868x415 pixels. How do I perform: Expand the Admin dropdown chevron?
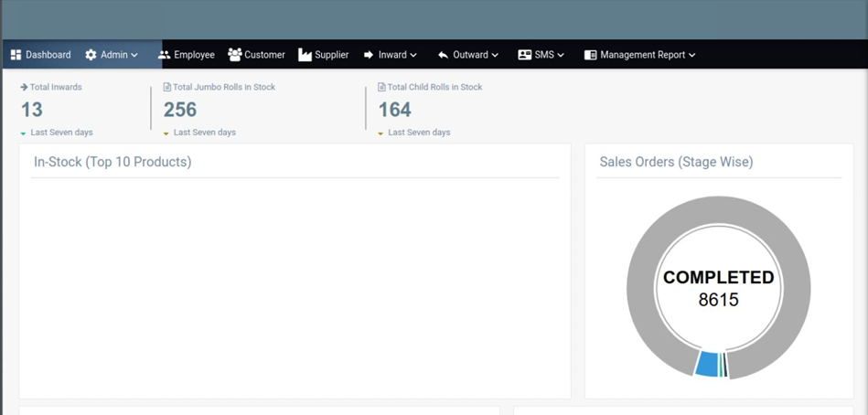(134, 55)
